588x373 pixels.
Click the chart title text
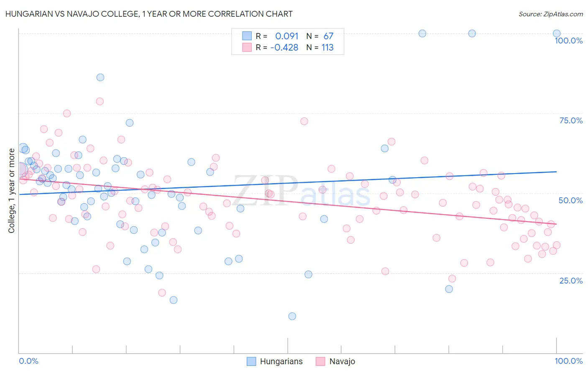pos(149,14)
